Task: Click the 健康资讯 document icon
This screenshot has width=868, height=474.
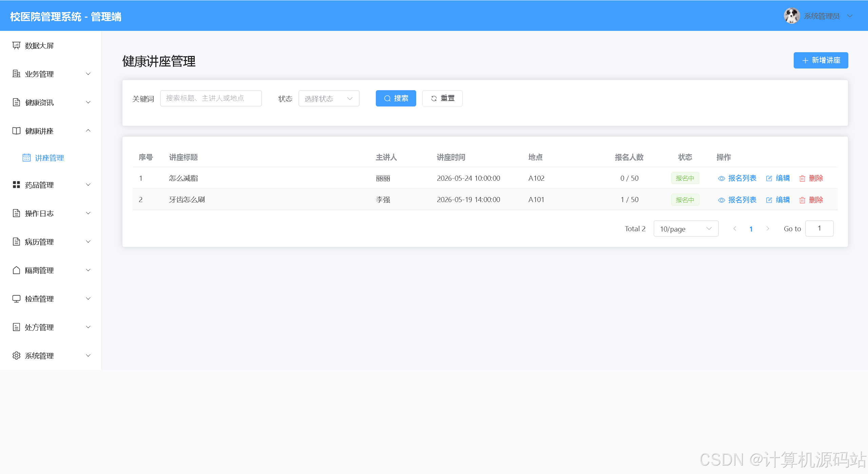Action: click(16, 102)
